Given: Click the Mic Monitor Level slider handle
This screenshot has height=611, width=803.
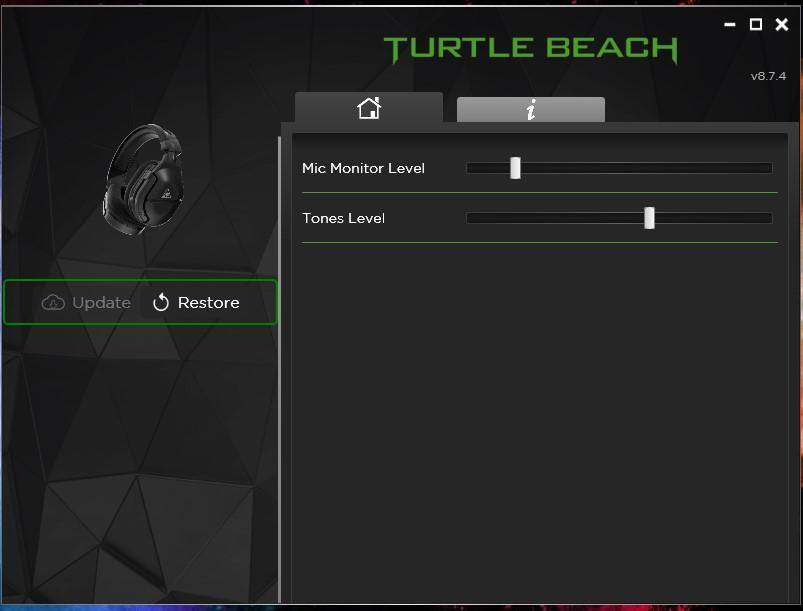Looking at the screenshot, I should pyautogui.click(x=515, y=168).
